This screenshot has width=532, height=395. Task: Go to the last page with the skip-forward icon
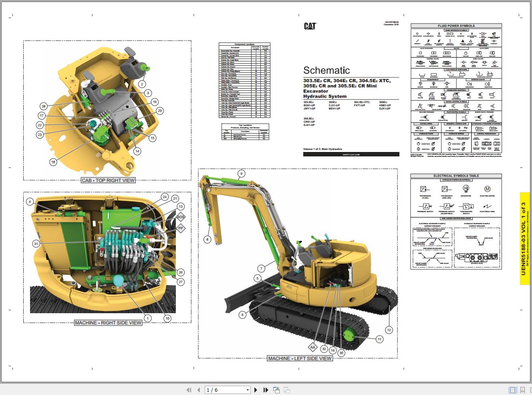265,389
